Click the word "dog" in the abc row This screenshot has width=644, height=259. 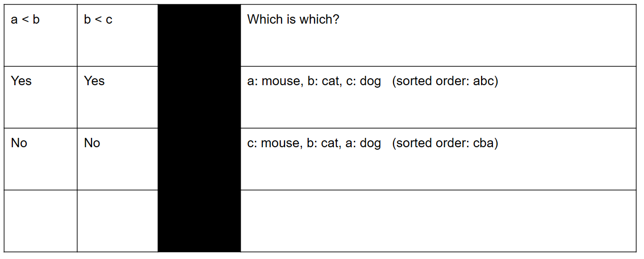[370, 81]
